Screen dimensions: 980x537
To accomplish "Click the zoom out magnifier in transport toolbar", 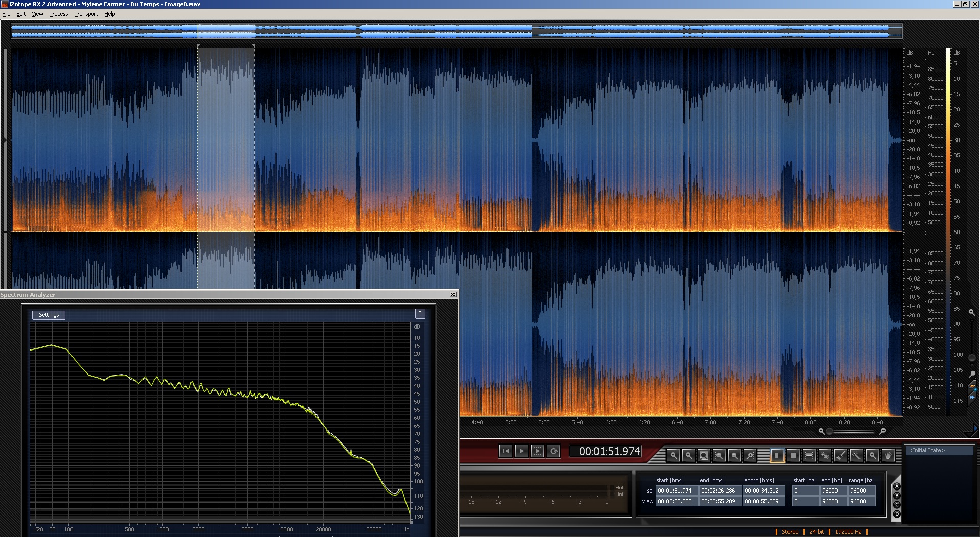I will (x=688, y=455).
